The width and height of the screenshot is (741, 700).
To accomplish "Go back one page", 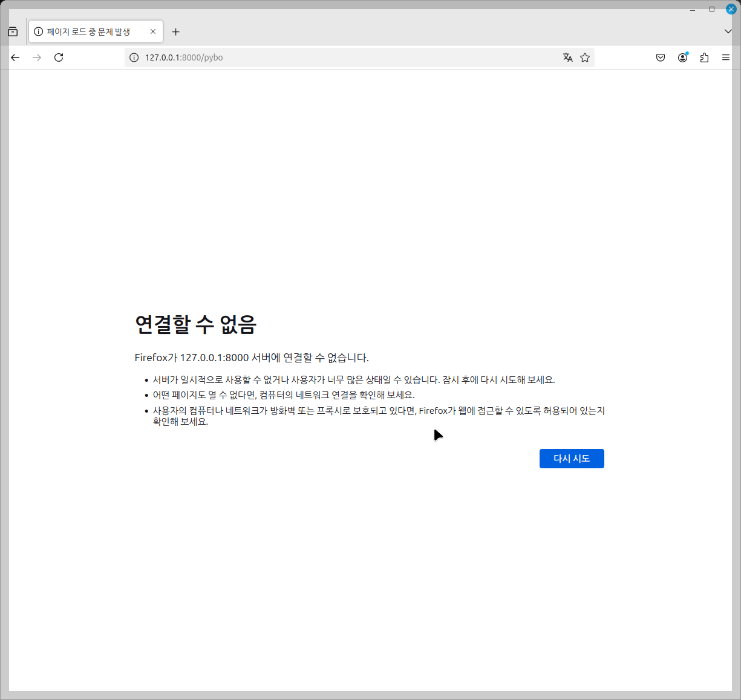I will click(15, 57).
